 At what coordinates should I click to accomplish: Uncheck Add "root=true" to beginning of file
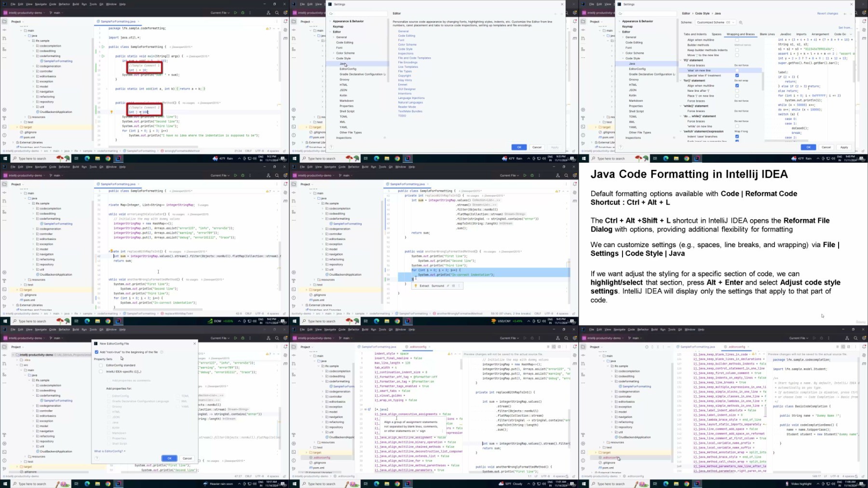point(96,352)
